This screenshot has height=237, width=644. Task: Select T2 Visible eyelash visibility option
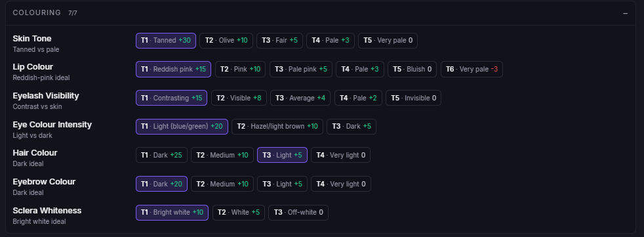point(239,98)
